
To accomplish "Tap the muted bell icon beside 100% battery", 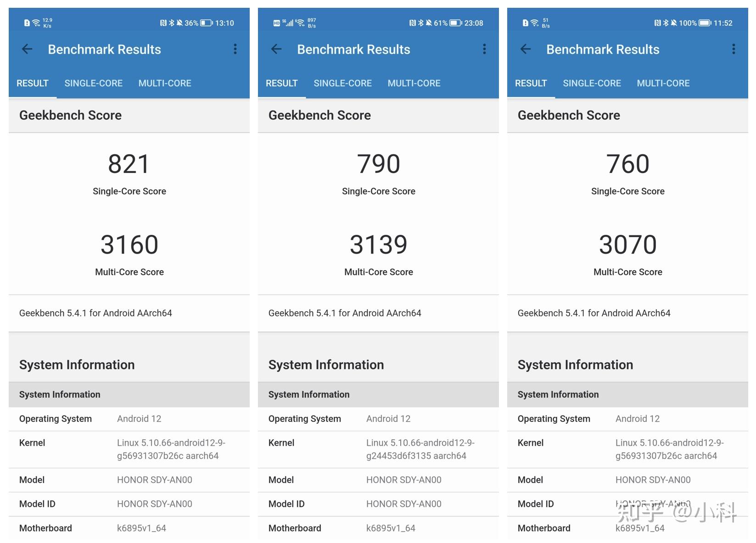I will [674, 23].
